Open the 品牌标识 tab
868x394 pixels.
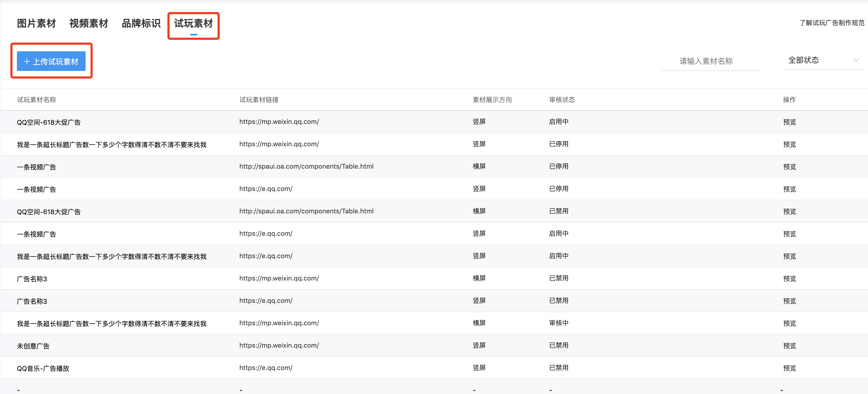tap(141, 24)
